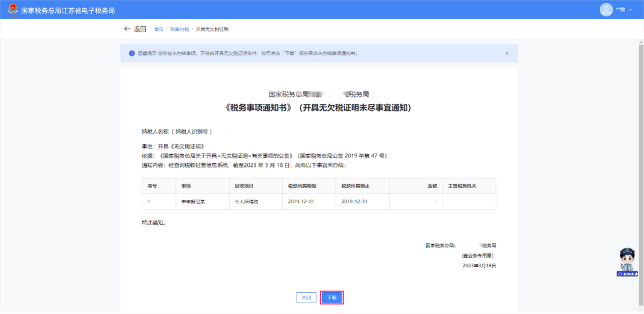Viewport: 644px width, 314px height.
Task: Dismiss the 温馨提示 alert banner
Action: 506,53
